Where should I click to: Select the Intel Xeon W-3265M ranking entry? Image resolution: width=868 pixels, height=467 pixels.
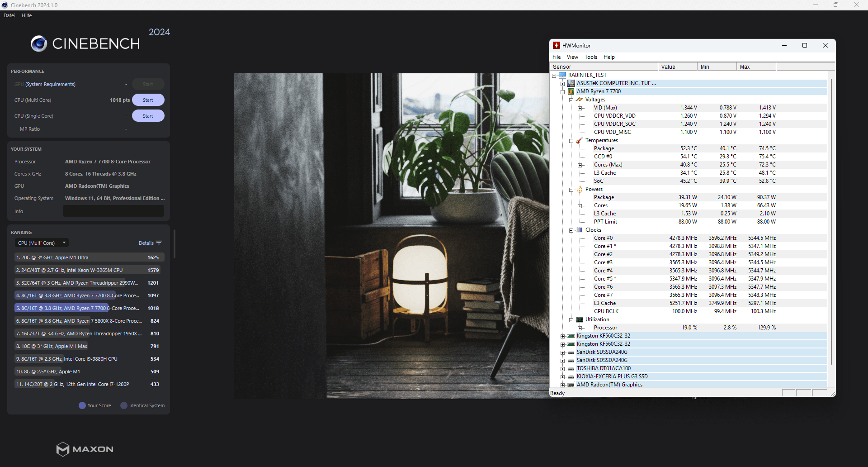(x=89, y=270)
